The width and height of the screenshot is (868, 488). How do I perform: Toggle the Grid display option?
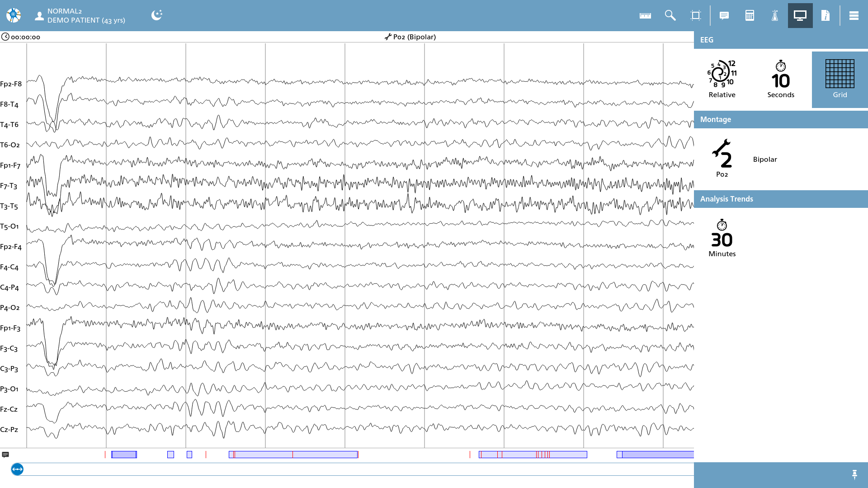click(x=840, y=80)
